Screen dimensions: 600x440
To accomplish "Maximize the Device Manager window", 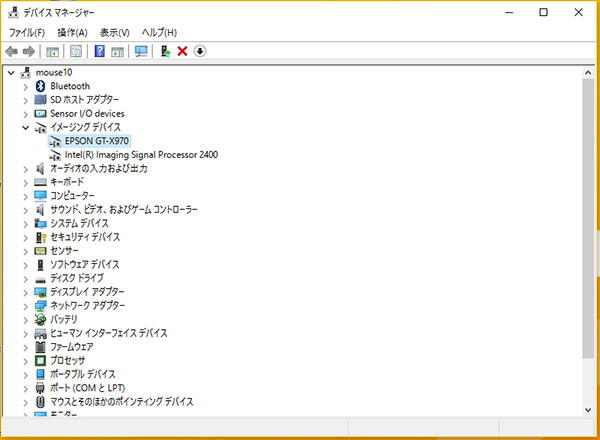I will (x=543, y=12).
